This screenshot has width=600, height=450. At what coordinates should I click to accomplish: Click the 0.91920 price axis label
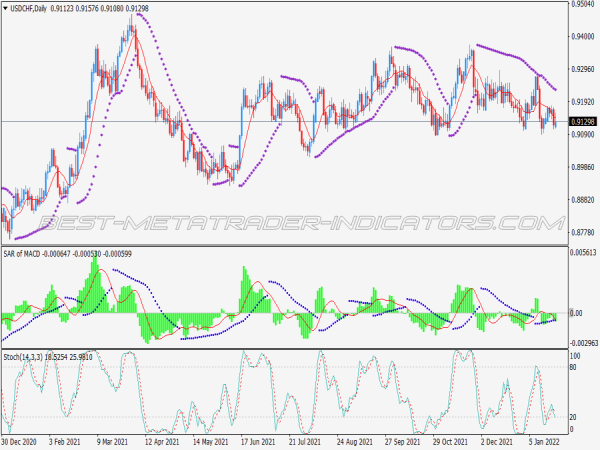[583, 102]
